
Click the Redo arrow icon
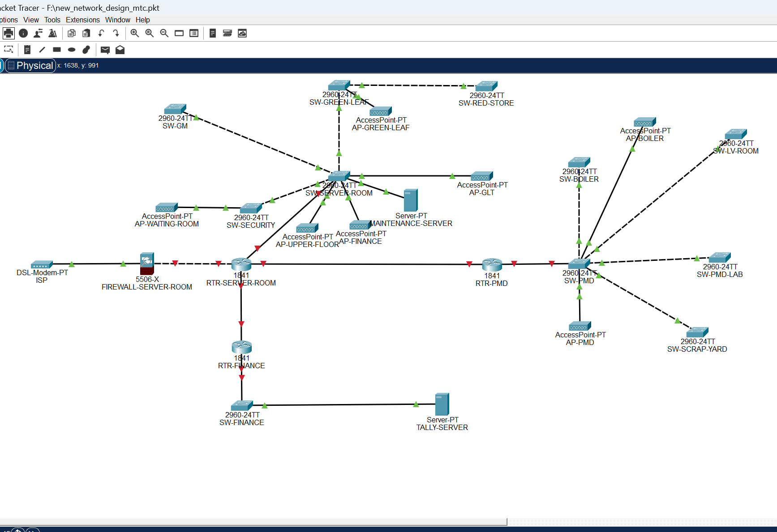(x=116, y=33)
